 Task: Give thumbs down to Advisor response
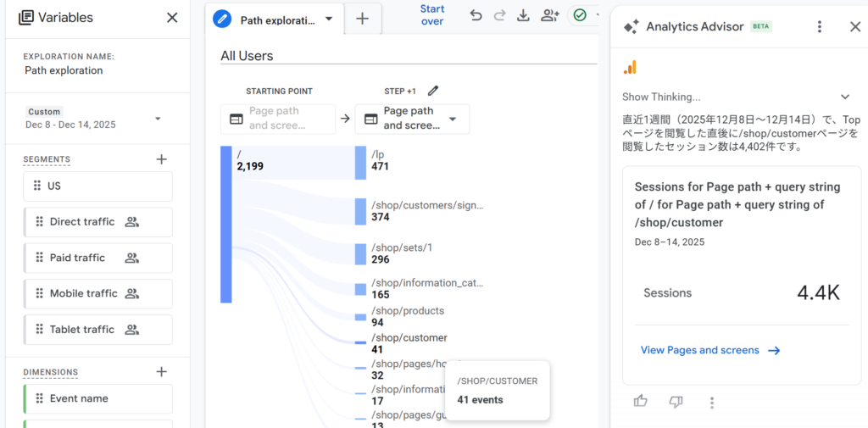click(676, 402)
